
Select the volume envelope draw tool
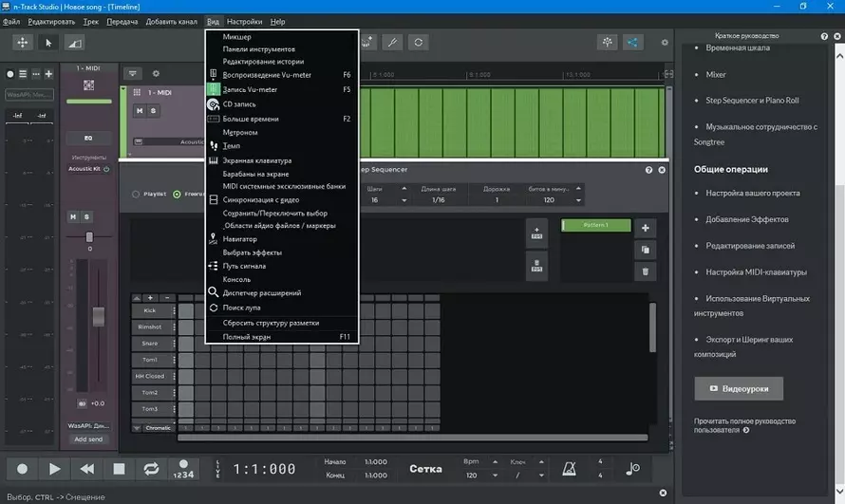click(x=74, y=43)
